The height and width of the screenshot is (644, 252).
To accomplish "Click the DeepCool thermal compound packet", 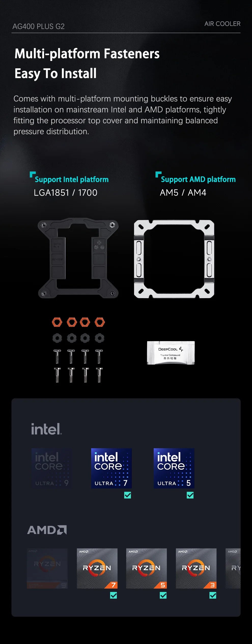I will point(171,353).
